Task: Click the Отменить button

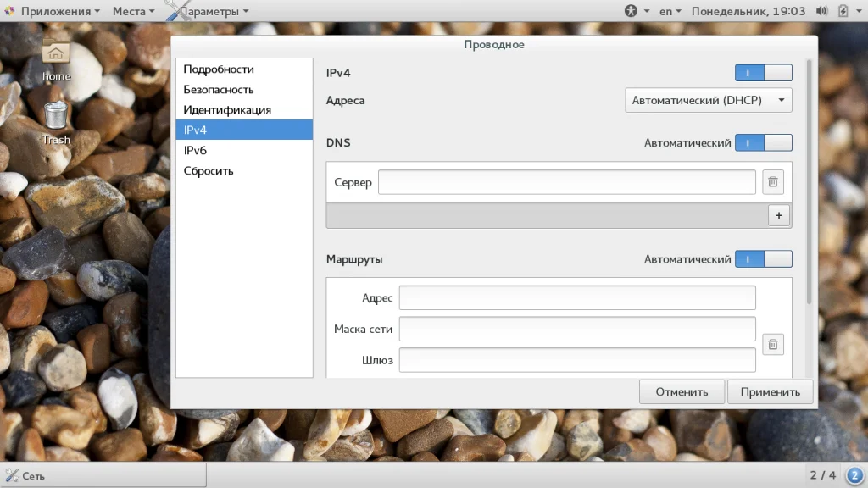Action: coord(682,392)
